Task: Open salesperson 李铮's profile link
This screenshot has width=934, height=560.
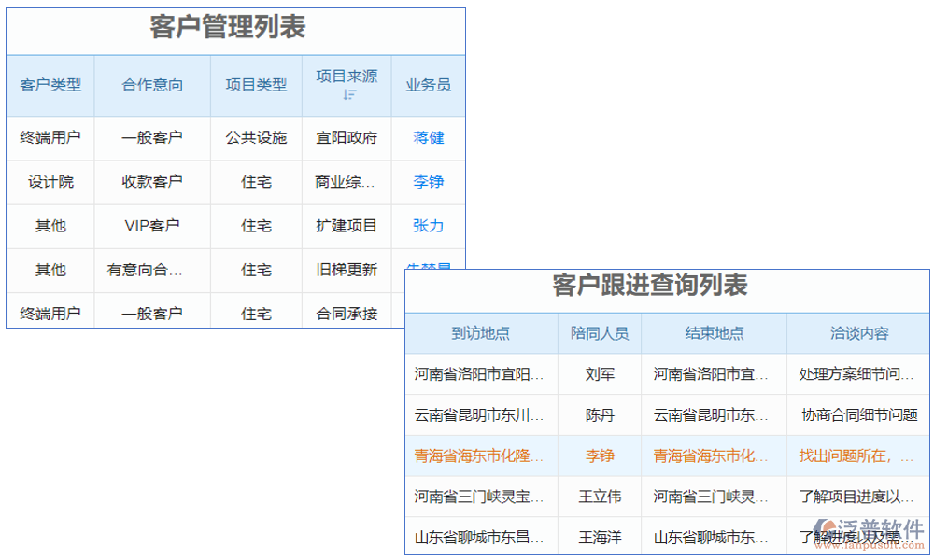Action: (427, 182)
